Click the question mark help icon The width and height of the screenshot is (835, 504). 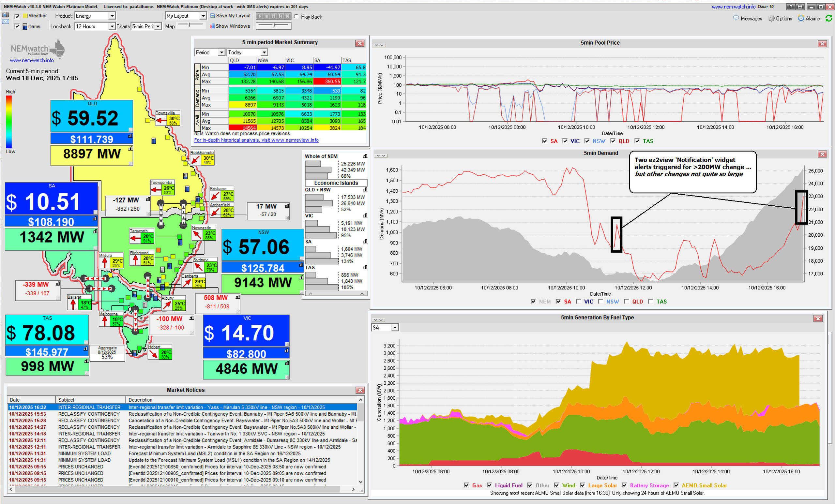point(791,7)
